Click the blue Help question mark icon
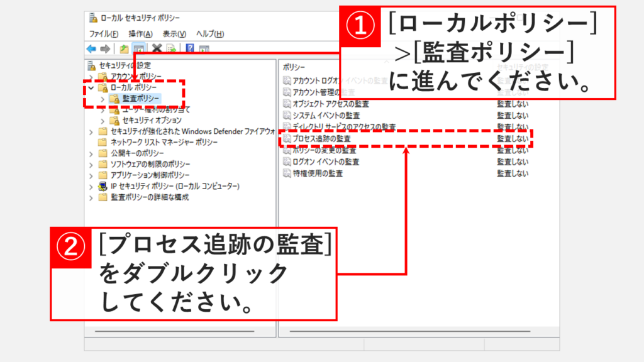This screenshot has height=362, width=644. pos(189,49)
